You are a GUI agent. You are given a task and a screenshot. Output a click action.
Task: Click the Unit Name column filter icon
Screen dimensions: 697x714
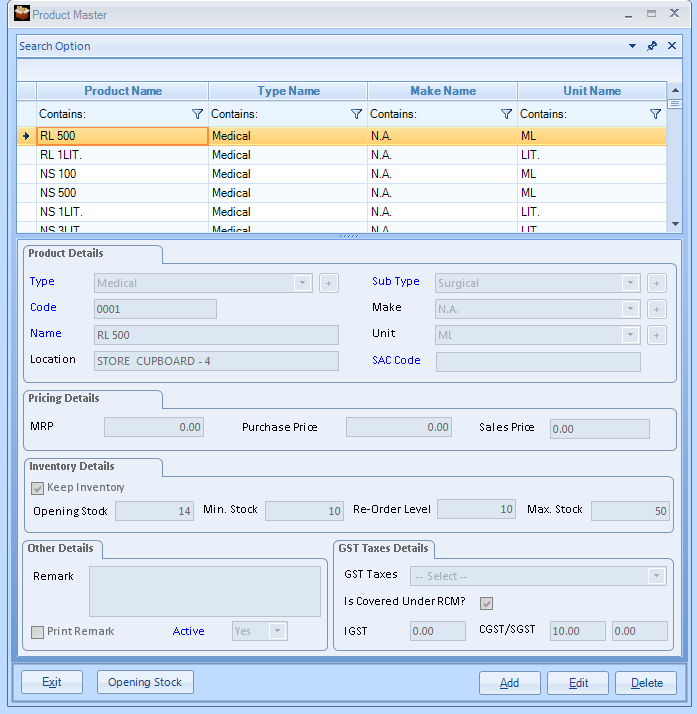[655, 115]
